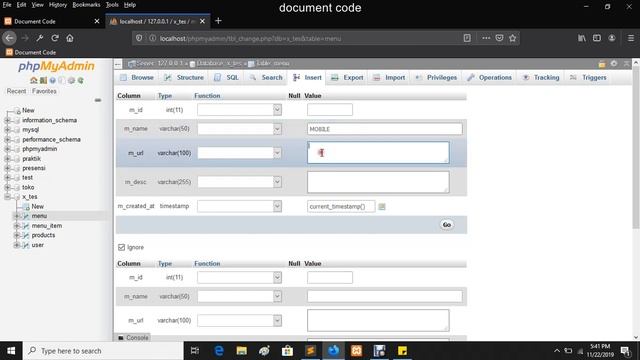The width and height of the screenshot is (640, 360).
Task: Expand the mysql database node
Action: [7, 130]
